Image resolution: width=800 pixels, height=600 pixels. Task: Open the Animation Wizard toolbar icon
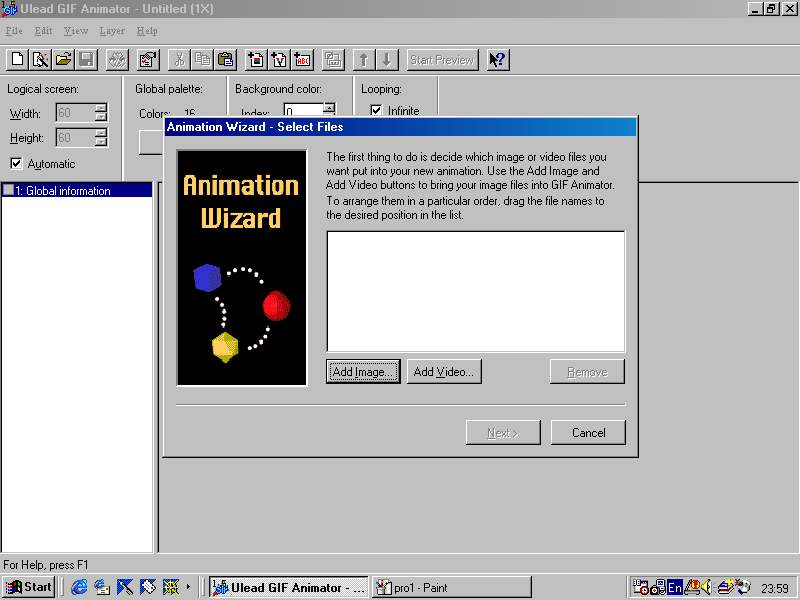coord(40,59)
